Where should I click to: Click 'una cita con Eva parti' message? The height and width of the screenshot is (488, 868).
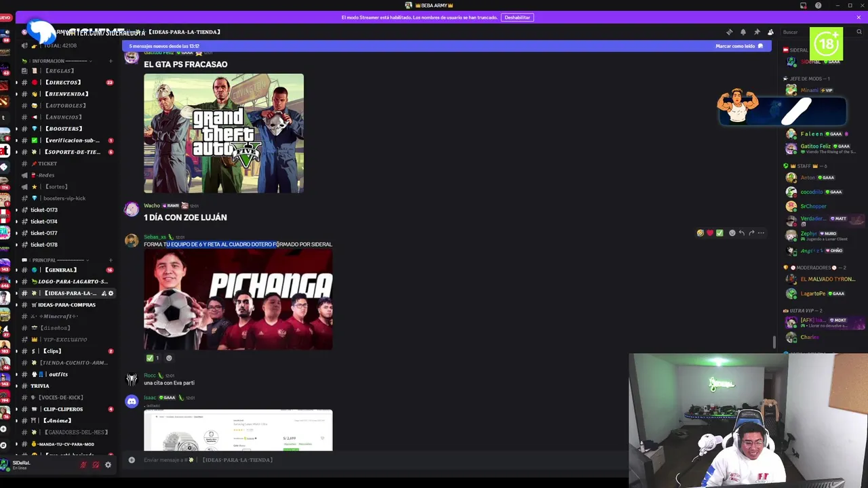pyautogui.click(x=169, y=383)
